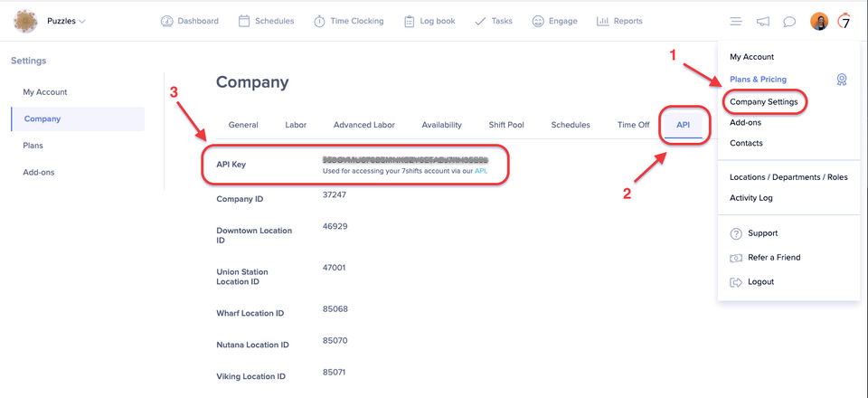
Task: Select the Shift Pool tab
Action: click(506, 125)
